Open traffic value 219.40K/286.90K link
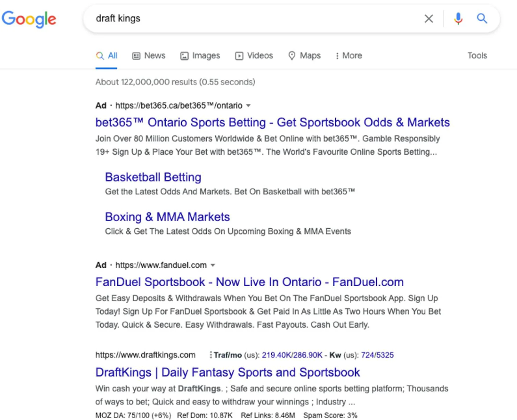 click(x=292, y=355)
